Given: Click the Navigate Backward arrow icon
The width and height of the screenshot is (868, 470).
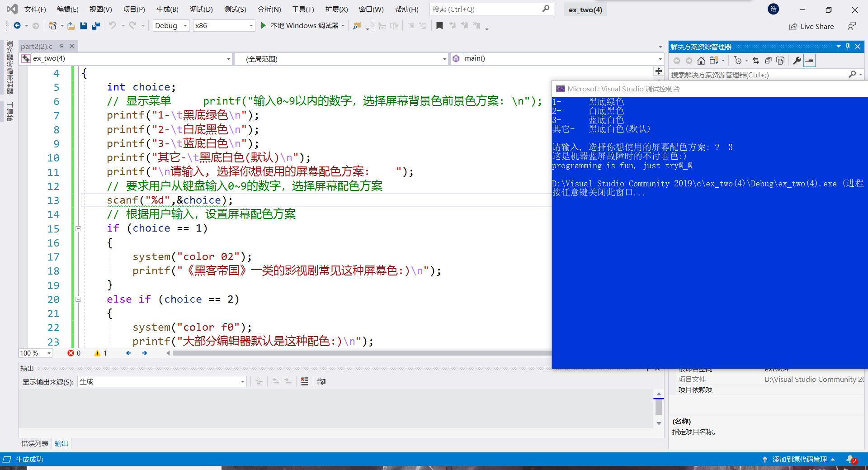Looking at the screenshot, I should click(17, 26).
